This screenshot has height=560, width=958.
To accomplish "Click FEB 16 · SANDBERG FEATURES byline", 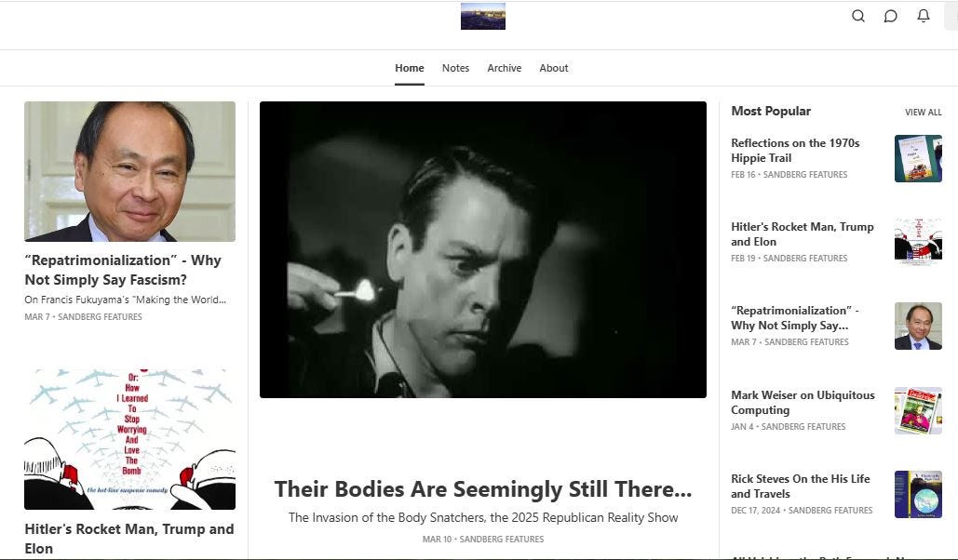I will [789, 175].
